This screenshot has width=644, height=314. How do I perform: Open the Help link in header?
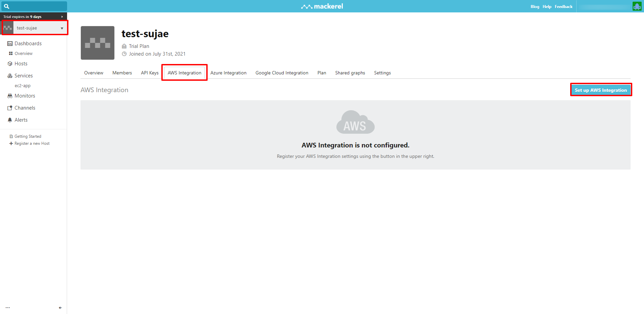547,7
